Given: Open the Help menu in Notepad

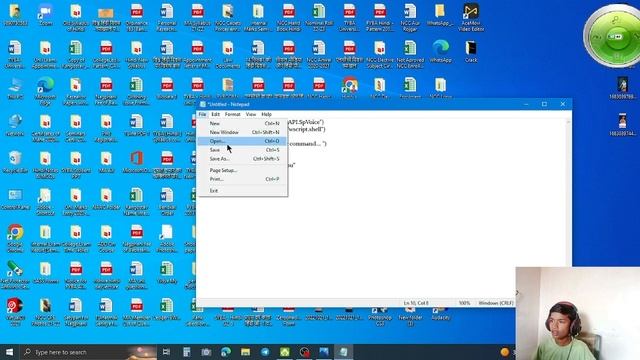Looking at the screenshot, I should point(267,114).
